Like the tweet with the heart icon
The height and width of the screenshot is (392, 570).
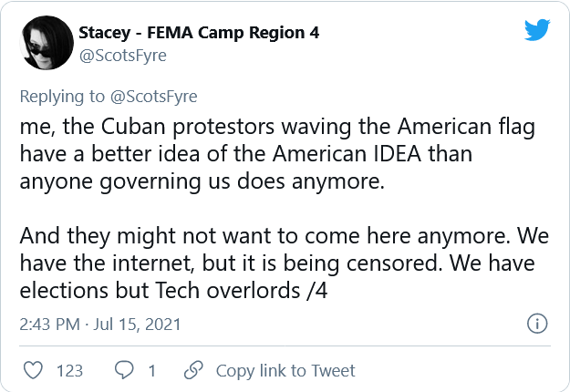point(34,370)
